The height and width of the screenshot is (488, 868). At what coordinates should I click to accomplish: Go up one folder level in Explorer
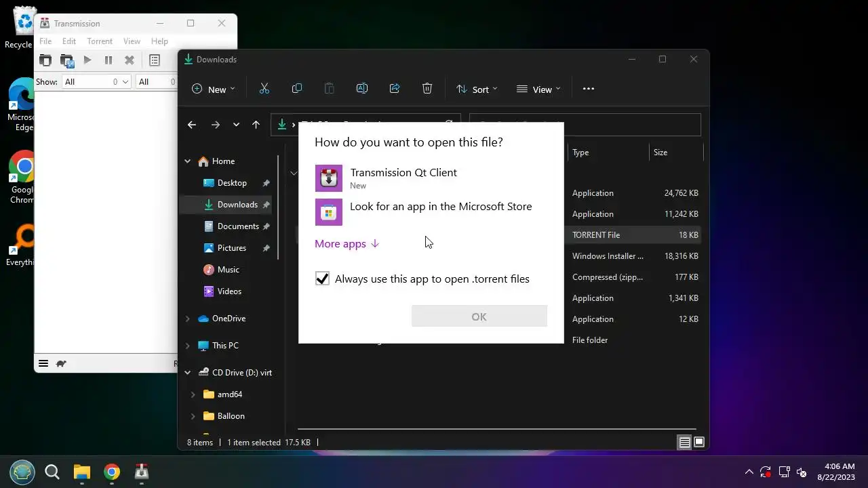(256, 125)
